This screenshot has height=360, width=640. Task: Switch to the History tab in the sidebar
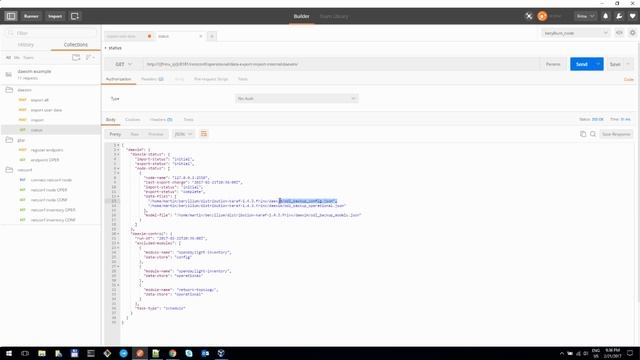(26, 44)
